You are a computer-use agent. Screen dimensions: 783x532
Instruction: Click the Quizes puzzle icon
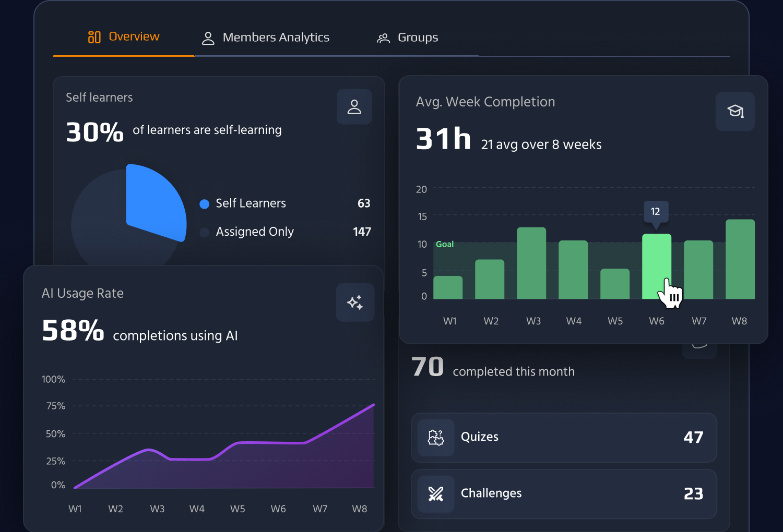(436, 438)
